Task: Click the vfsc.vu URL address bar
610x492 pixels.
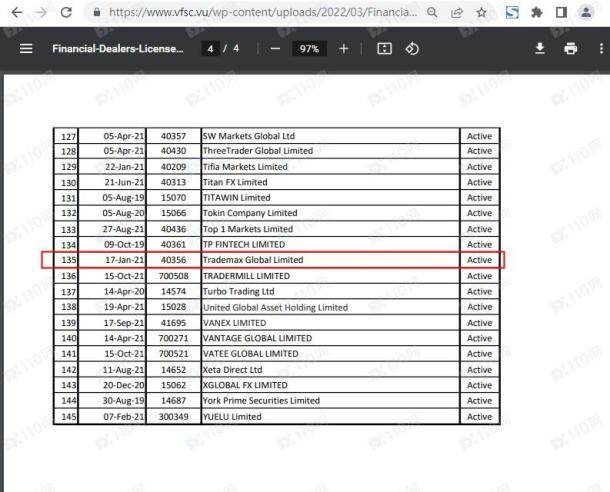Action: 263,12
